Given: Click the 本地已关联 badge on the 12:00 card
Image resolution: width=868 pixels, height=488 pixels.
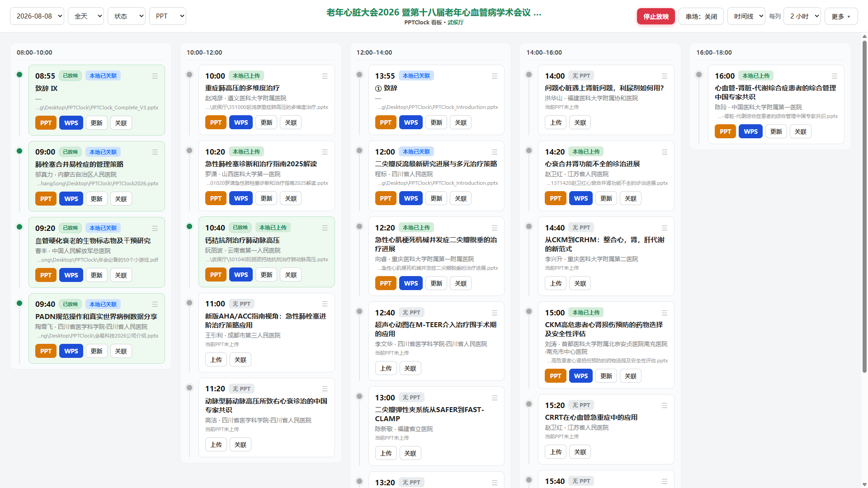Looking at the screenshot, I should (x=416, y=152).
